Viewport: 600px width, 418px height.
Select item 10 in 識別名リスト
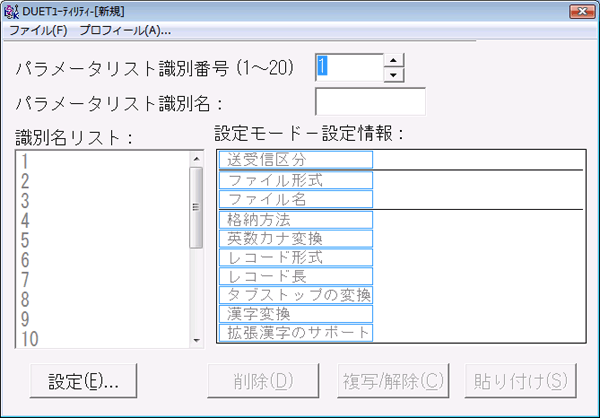pyautogui.click(x=100, y=337)
